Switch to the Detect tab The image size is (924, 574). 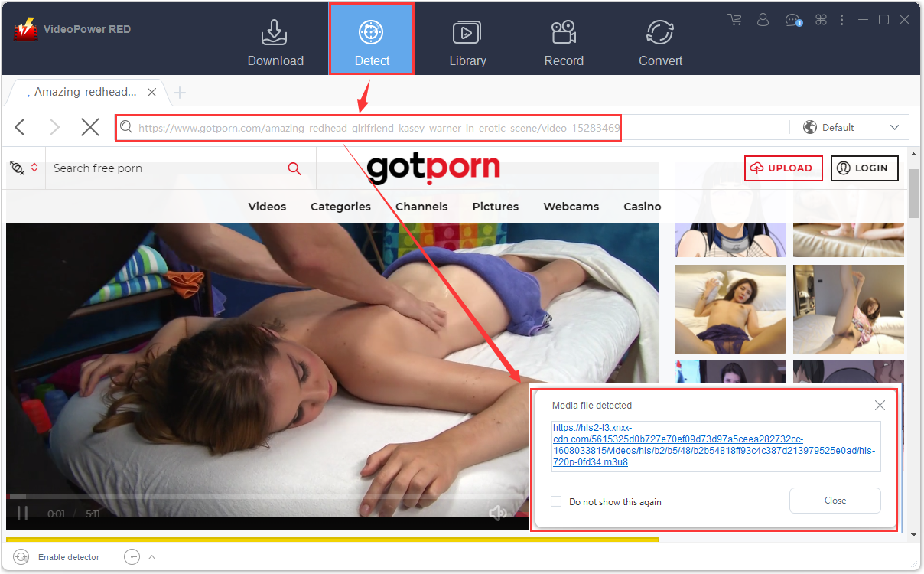coord(372,39)
